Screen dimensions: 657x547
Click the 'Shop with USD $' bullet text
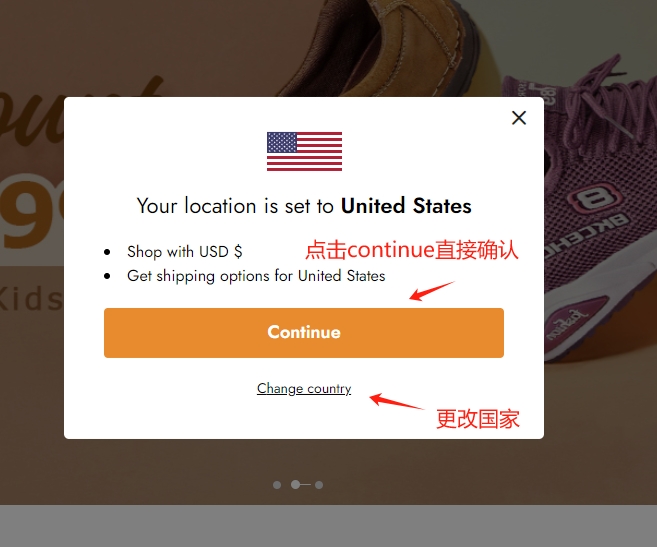pos(184,251)
